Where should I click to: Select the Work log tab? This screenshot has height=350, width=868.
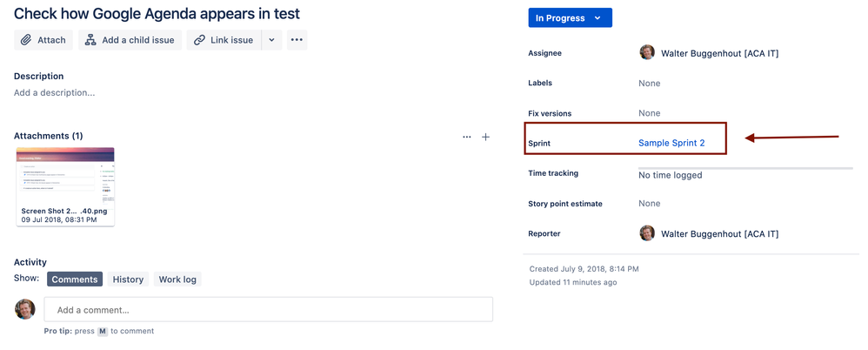click(177, 279)
